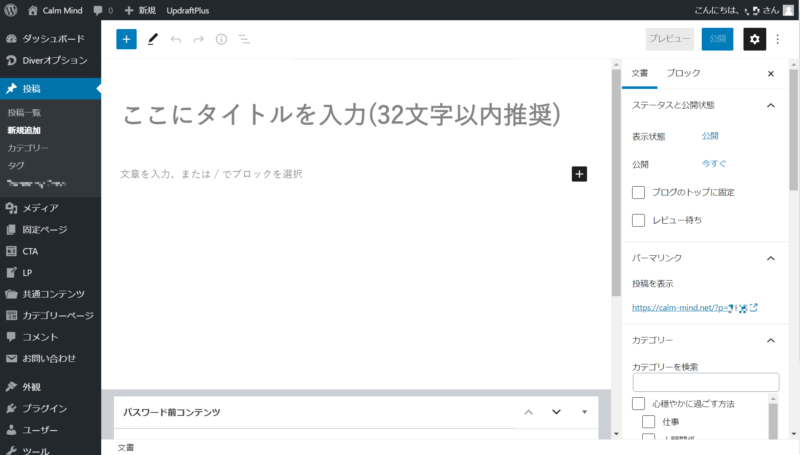Click the user avatar in admin bar
Viewport: 800px width, 455px height.
point(788,10)
